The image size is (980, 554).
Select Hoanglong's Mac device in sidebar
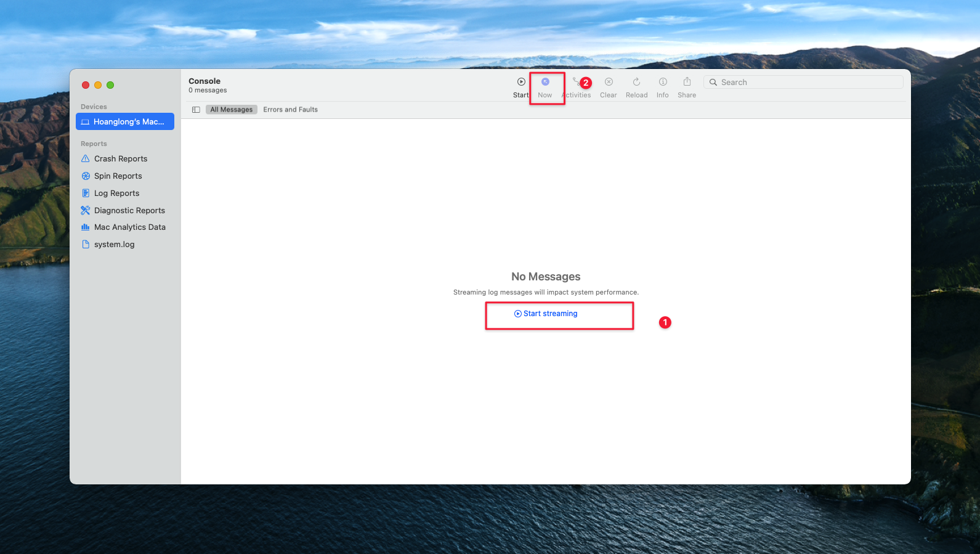click(x=125, y=122)
